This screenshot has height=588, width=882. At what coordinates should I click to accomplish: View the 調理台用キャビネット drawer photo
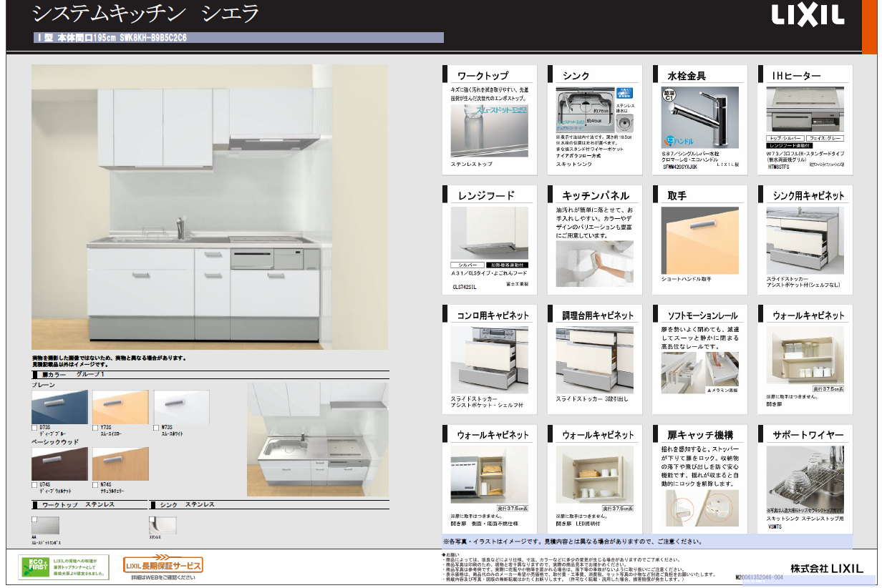pos(595,361)
